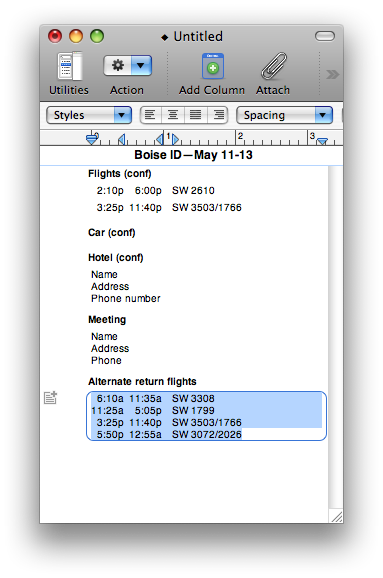Open the Styles dropdown
383x578 pixels.
point(89,115)
